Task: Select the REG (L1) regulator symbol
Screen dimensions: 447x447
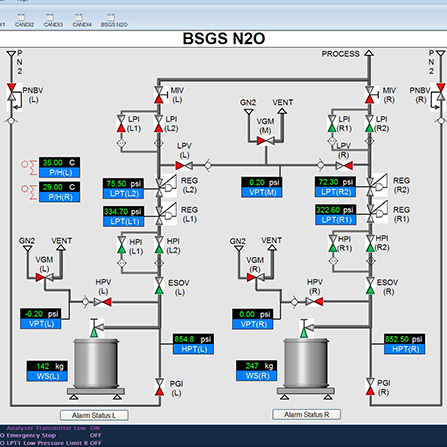Action: [166, 213]
